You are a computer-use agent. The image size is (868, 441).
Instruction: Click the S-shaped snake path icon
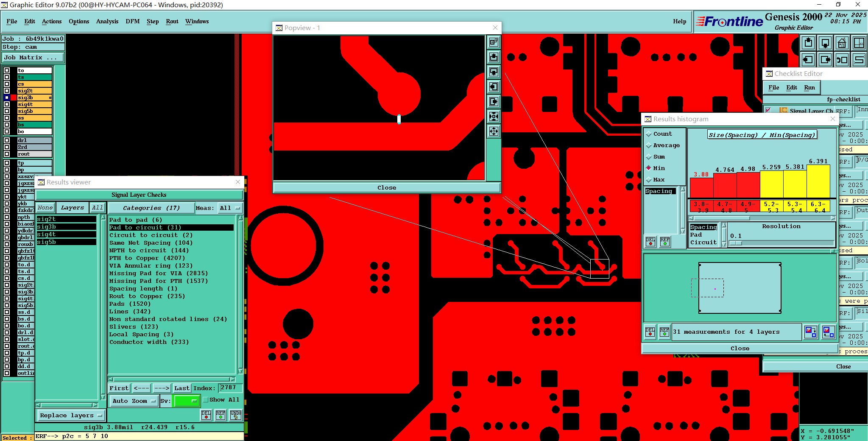[x=859, y=59]
